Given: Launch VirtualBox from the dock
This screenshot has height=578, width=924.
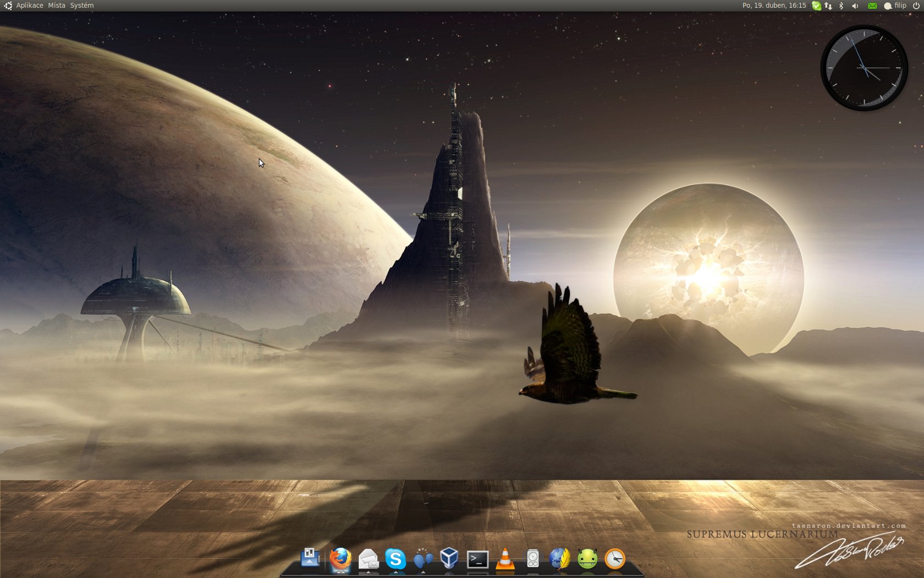Looking at the screenshot, I should coord(450,559).
